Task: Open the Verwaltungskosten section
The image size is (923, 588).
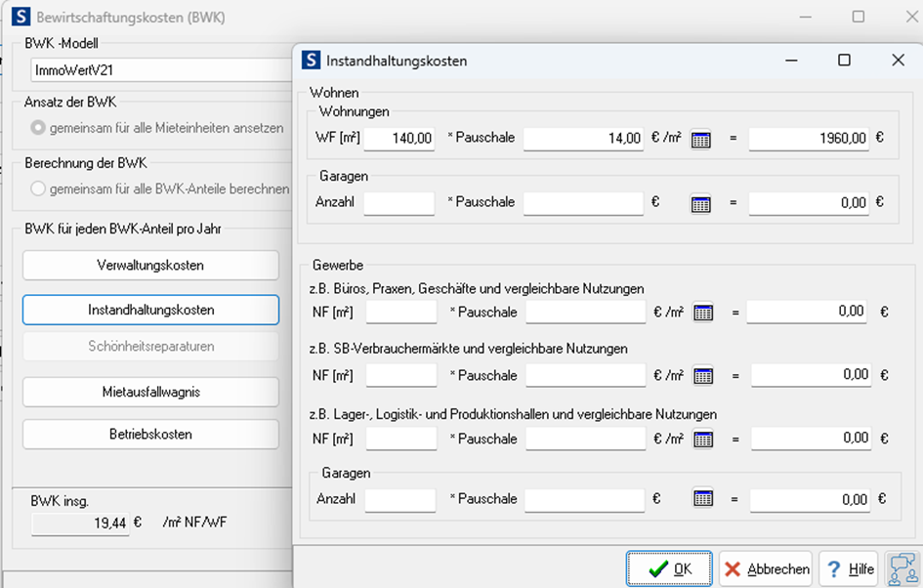Action: 150,266
